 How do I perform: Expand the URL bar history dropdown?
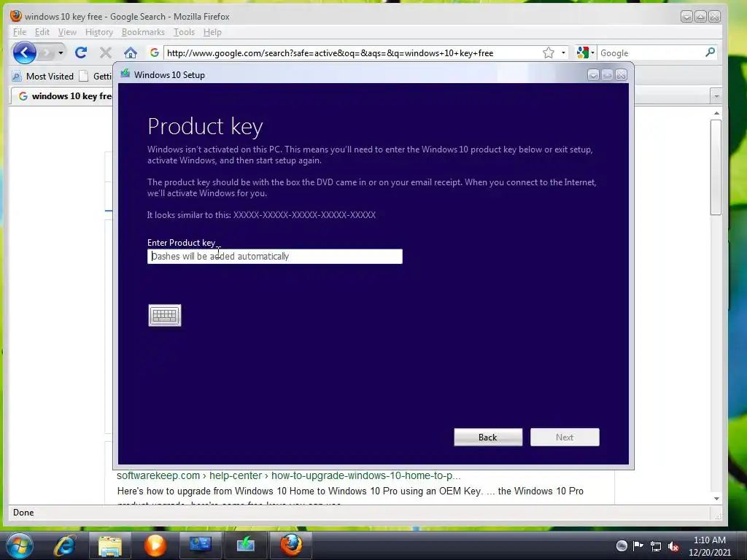[563, 52]
